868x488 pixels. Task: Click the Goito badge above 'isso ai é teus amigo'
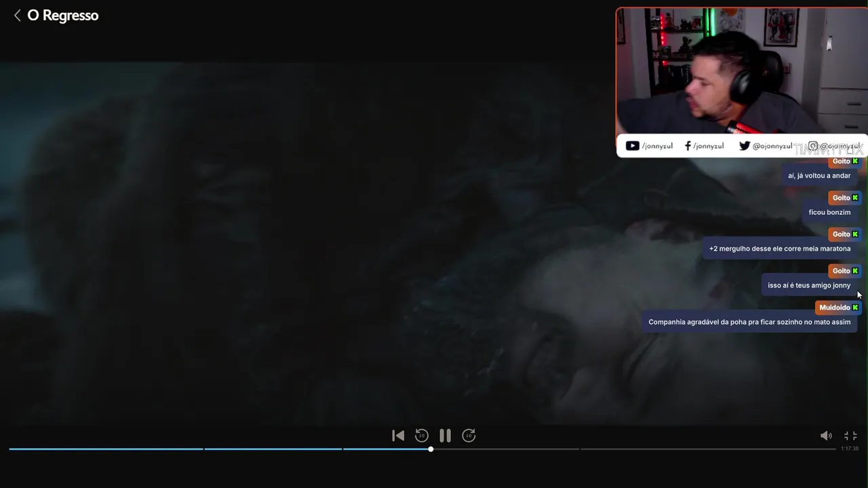point(845,271)
